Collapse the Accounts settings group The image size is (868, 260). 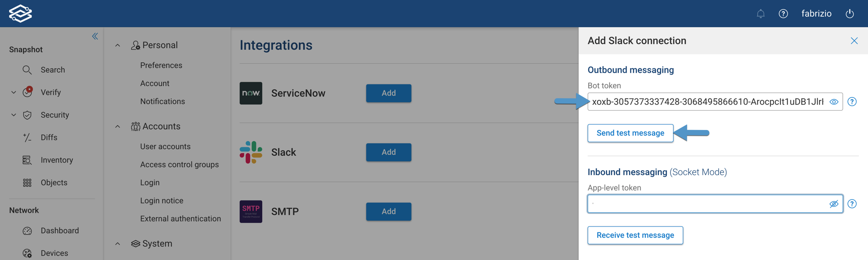[118, 127]
